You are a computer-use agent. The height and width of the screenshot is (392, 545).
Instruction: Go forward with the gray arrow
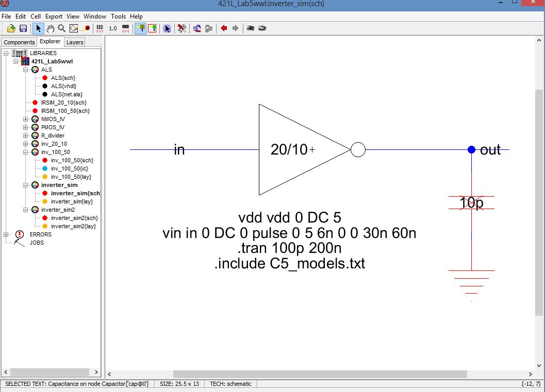[235, 28]
